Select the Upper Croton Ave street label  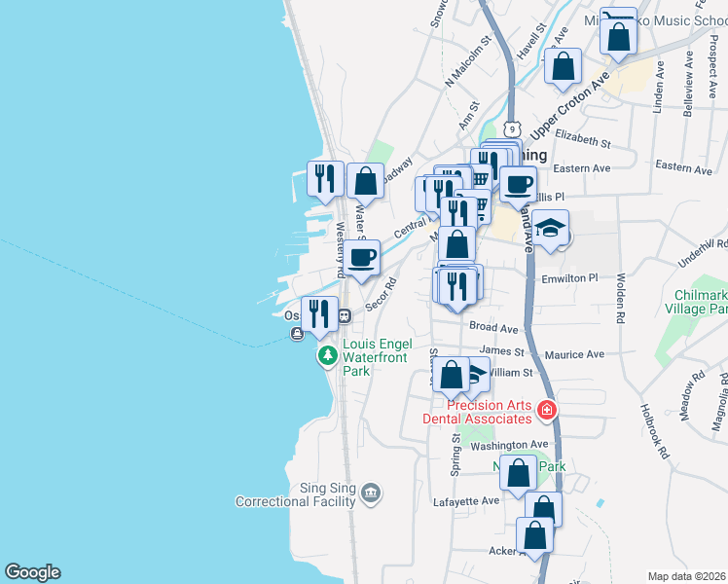(569, 106)
